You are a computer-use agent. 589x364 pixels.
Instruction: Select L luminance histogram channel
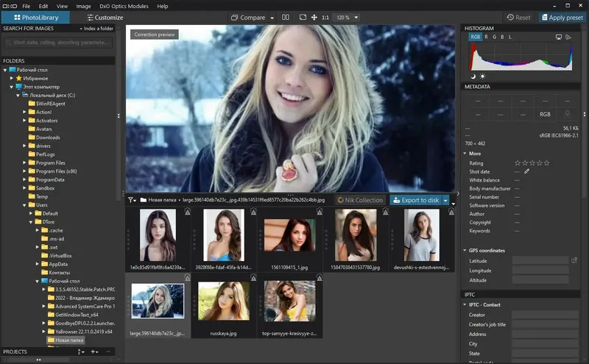pos(510,37)
